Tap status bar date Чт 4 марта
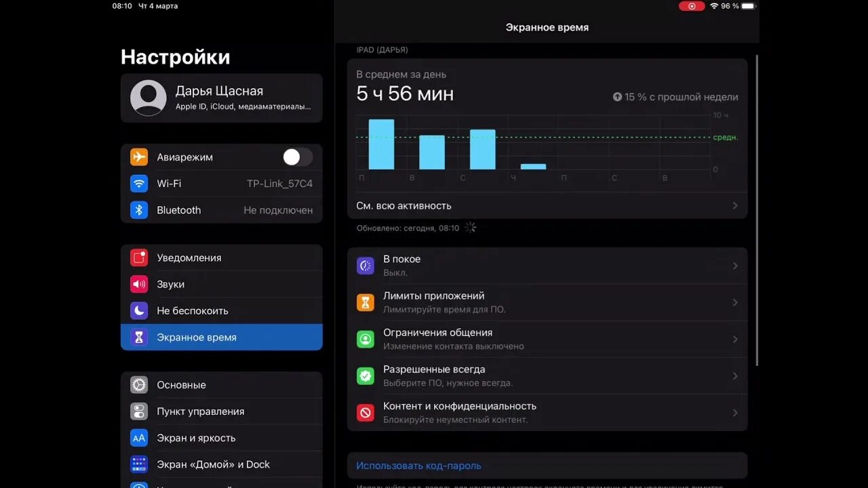 point(158,6)
